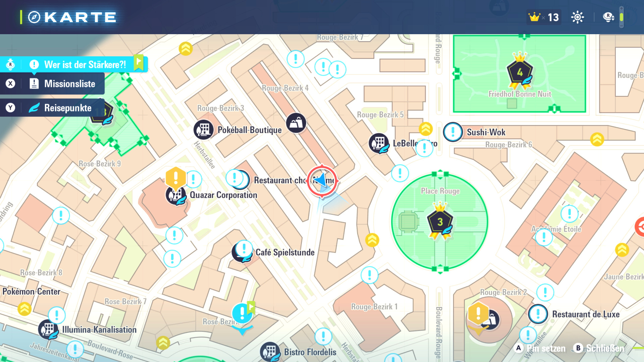The height and width of the screenshot is (362, 644).
Task: Open the Missionsliste menu entry
Action: [69, 84]
